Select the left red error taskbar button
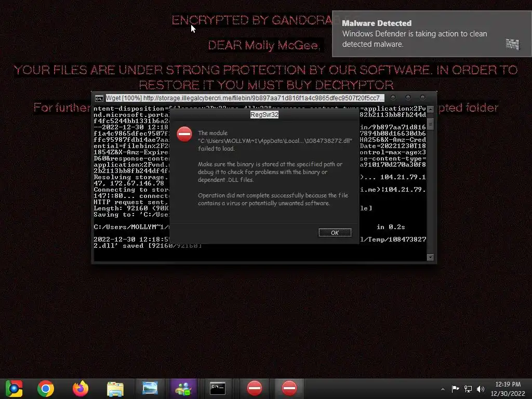 pos(255,389)
